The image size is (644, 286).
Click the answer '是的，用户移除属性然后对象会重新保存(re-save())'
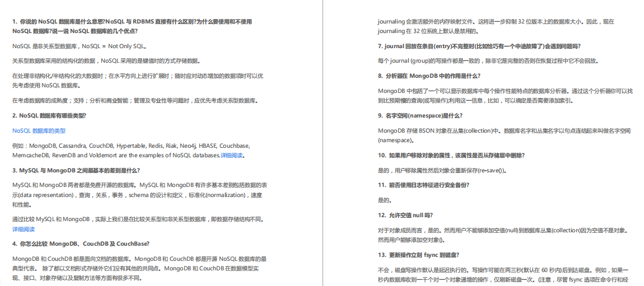tap(442, 170)
